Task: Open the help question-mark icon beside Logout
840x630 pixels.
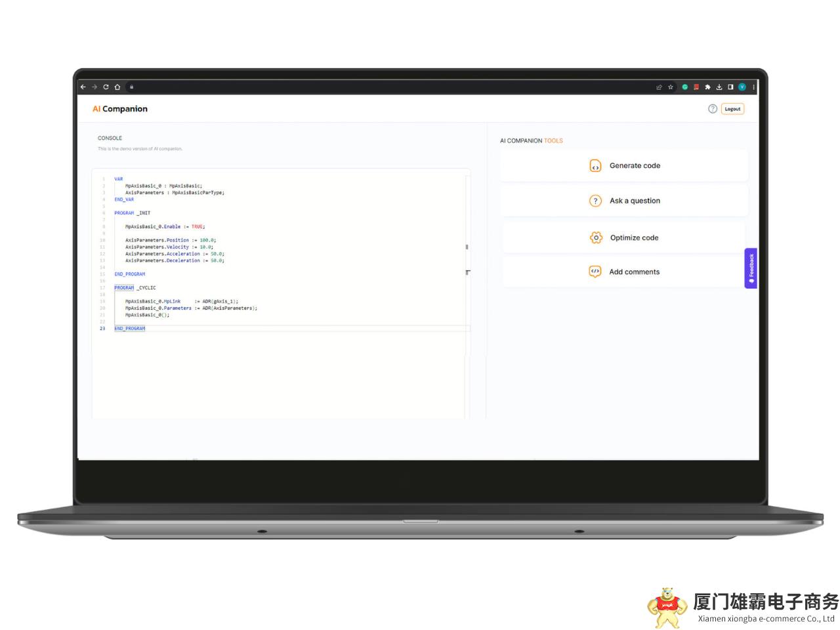Action: 713,109
